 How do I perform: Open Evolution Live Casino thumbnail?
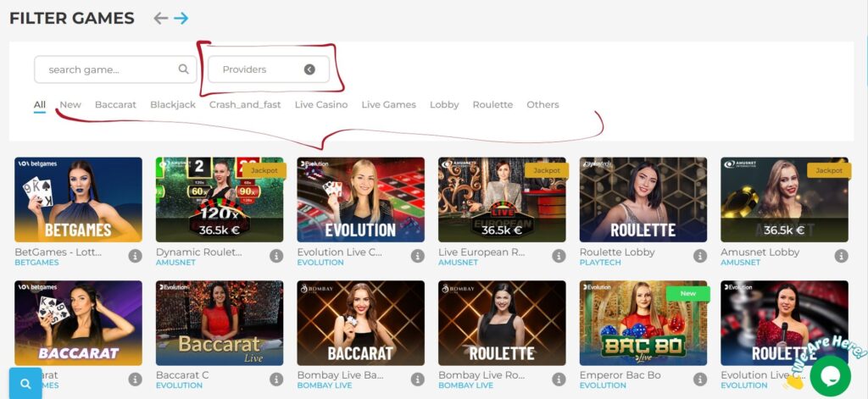pos(361,200)
